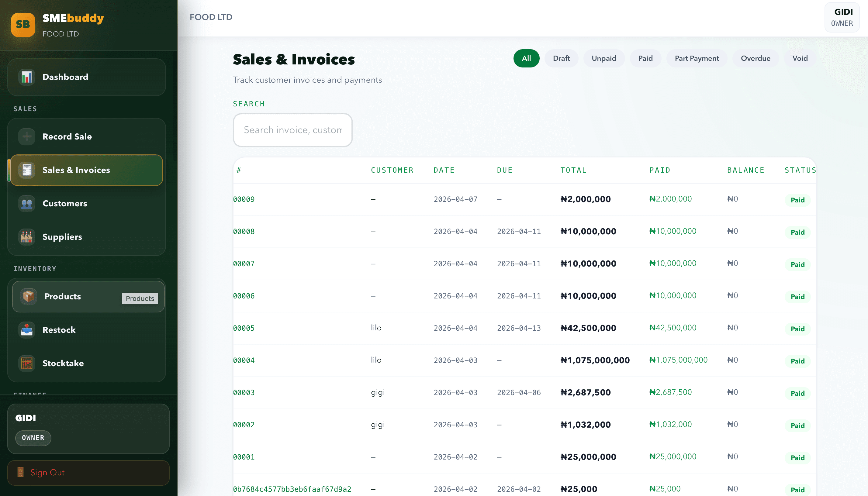Click total ₦1,032,000 on invoice 00002
This screenshot has width=868, height=496.
point(586,425)
